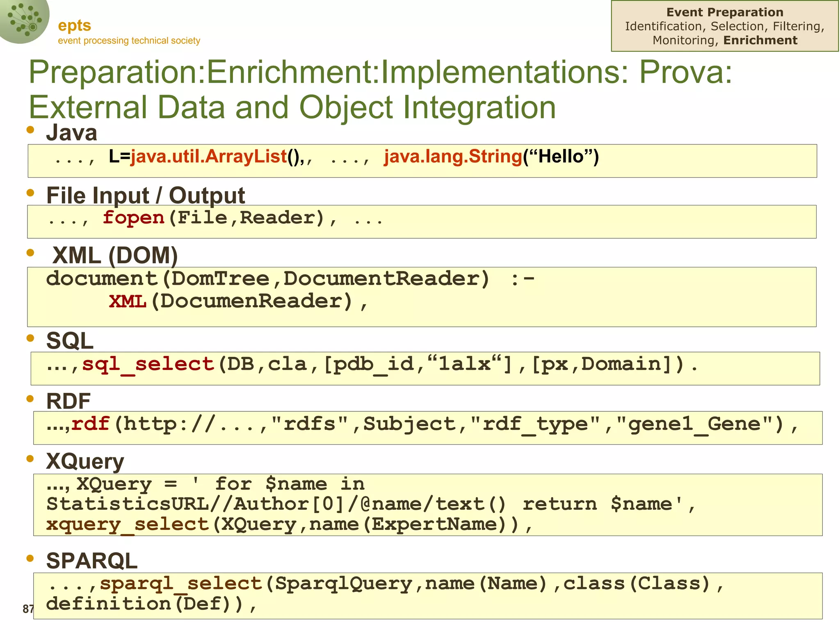This screenshot has height=630, width=840.
Task: Click the slide title 'Preparation:Enrichment:Implementations: Prova:'
Action: tap(380, 72)
